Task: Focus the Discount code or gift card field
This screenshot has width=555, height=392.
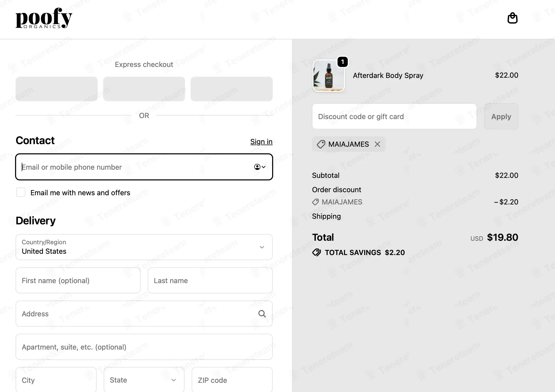Action: tap(394, 116)
